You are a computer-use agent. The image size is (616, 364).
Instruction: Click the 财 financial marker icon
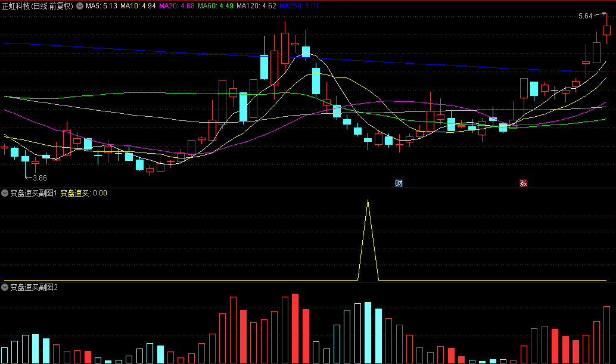(x=399, y=183)
